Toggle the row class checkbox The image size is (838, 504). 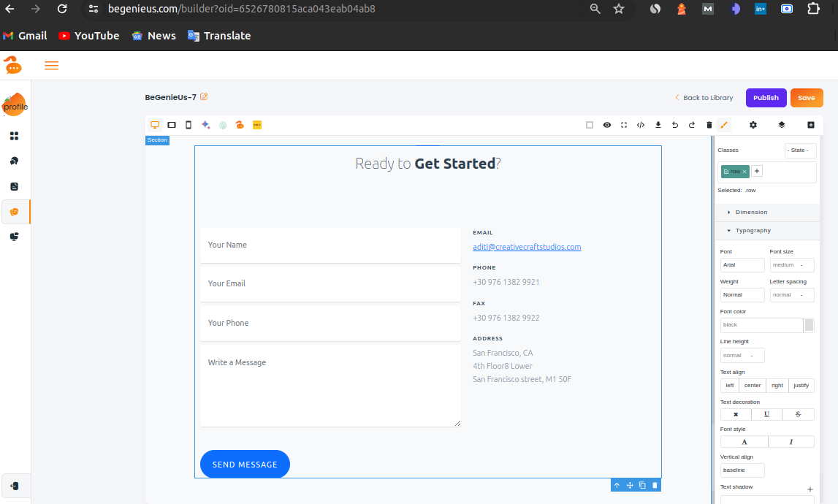726,172
